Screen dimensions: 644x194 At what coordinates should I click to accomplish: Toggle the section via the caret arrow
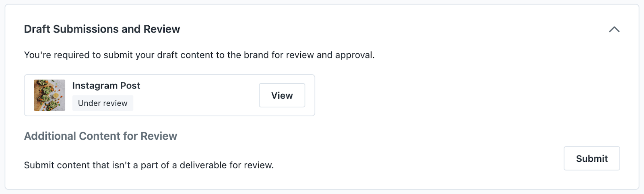(x=614, y=29)
